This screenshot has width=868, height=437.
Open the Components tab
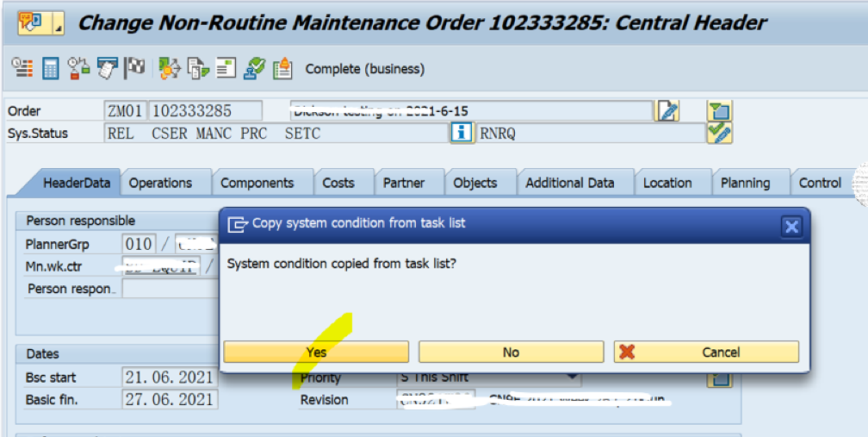[257, 184]
